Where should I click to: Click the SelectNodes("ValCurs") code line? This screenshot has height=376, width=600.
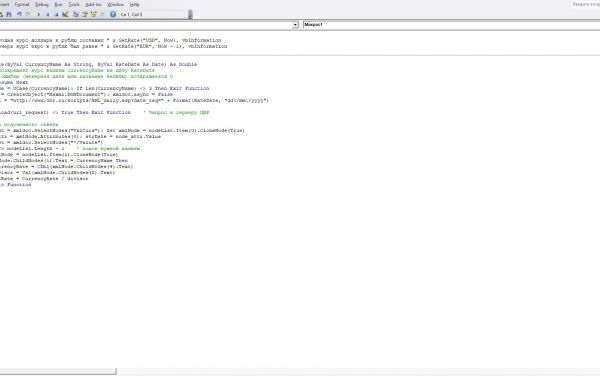(x=122, y=130)
